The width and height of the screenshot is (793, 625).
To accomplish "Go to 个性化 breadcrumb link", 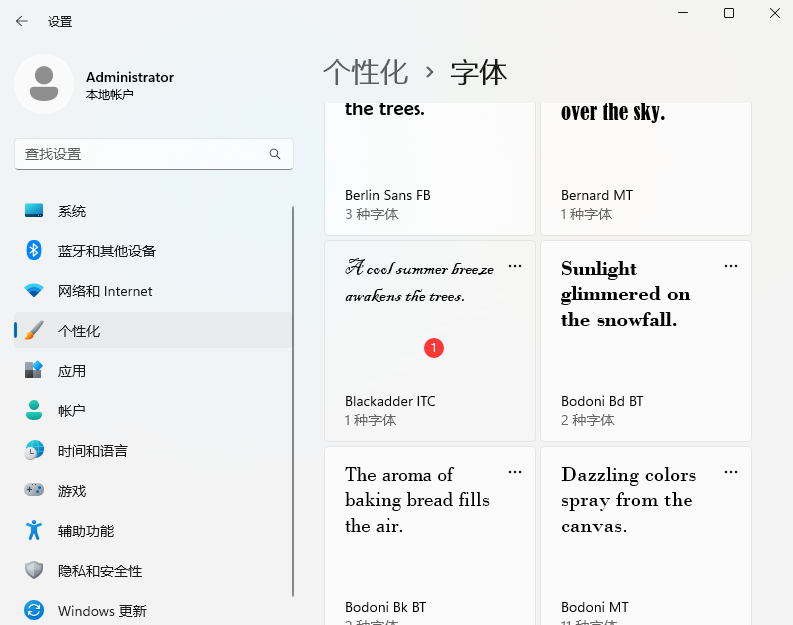I will point(366,72).
